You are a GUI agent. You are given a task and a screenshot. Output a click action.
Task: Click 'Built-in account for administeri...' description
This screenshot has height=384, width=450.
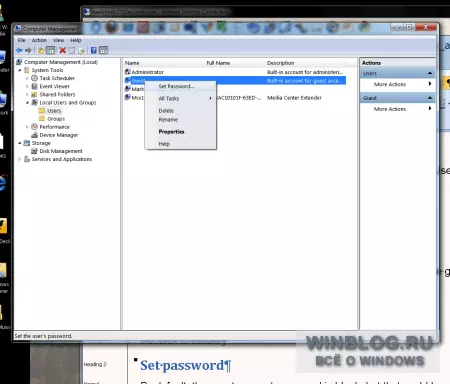click(x=305, y=72)
